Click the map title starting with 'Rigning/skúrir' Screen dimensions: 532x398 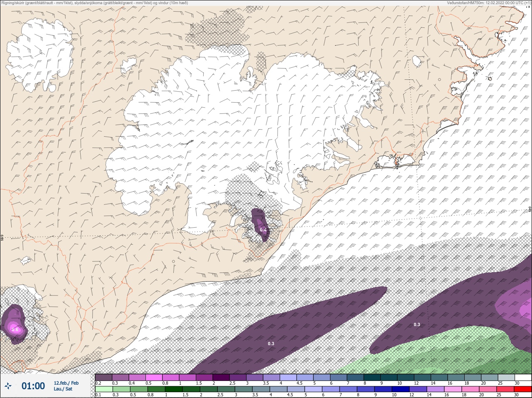pyautogui.click(x=95, y=3)
